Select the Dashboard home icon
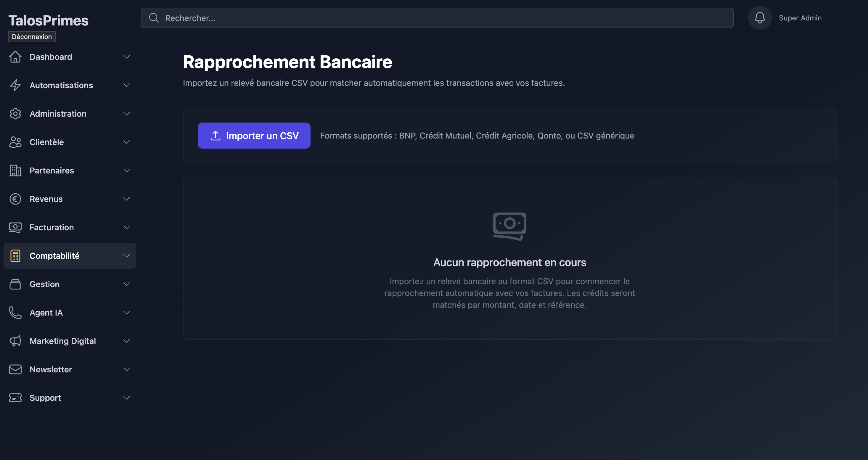 pos(15,57)
